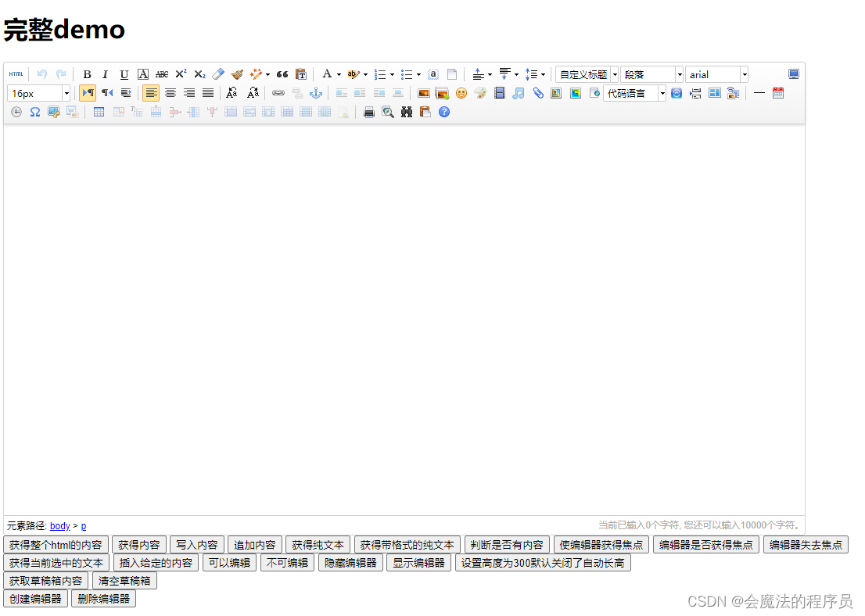
Task: Insert an anchor
Action: pyautogui.click(x=316, y=93)
